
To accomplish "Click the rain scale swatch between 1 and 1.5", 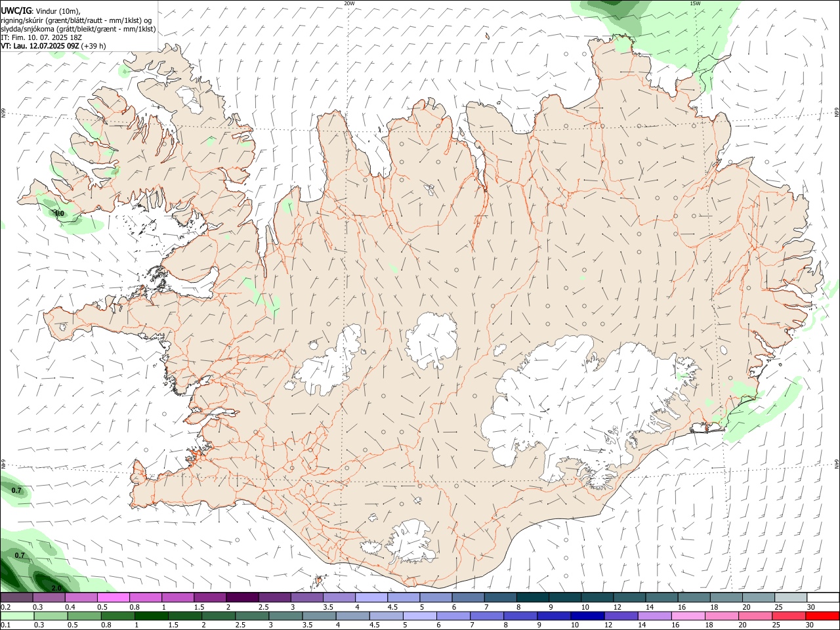I will pyautogui.click(x=151, y=616).
